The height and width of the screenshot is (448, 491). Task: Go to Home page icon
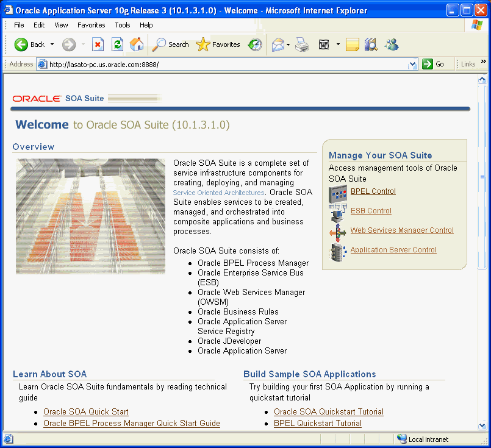pos(137,44)
